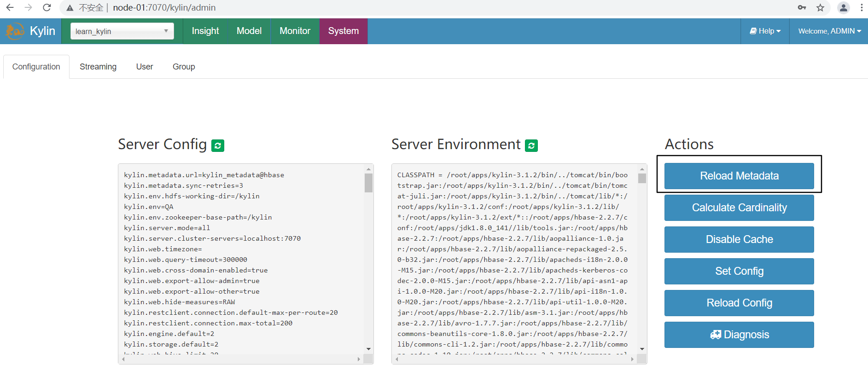Click the kylin.web.hide-measures=RAW line
The width and height of the screenshot is (868, 376).
[180, 302]
